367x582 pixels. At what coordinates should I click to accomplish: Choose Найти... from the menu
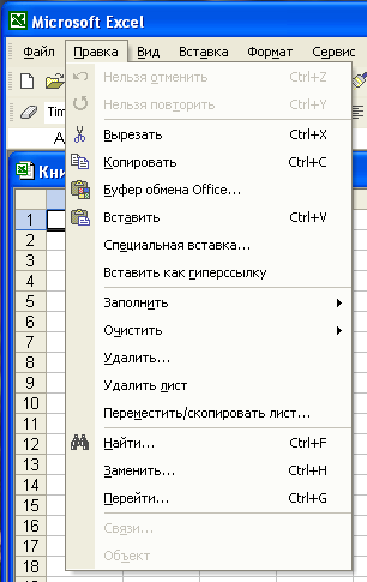coord(209,443)
